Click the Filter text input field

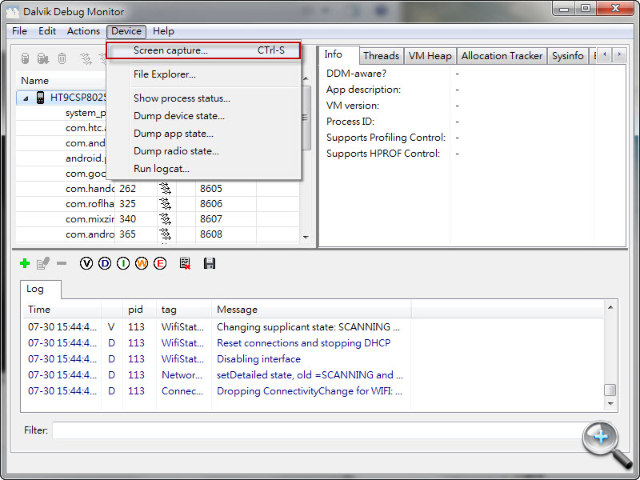318,430
